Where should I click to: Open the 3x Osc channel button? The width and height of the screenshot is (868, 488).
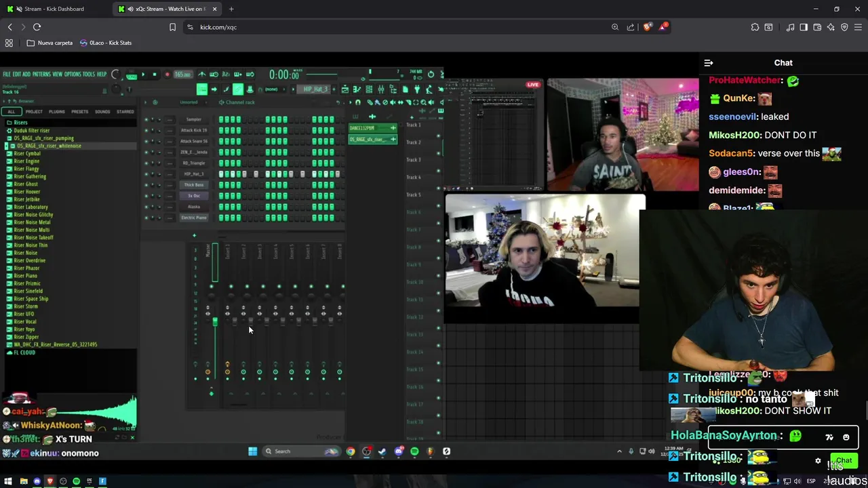point(194,196)
